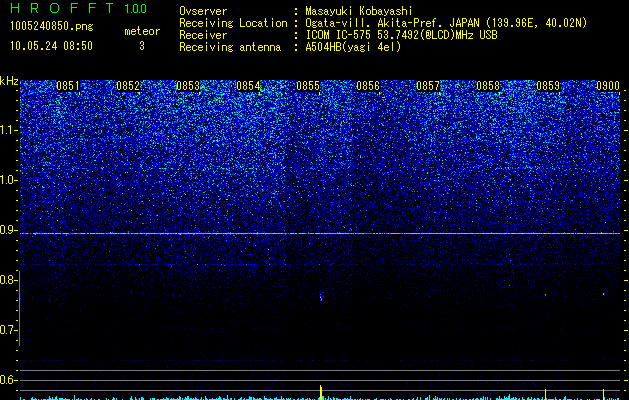
Task: Click the Ovserver label
Action: [x=203, y=11]
